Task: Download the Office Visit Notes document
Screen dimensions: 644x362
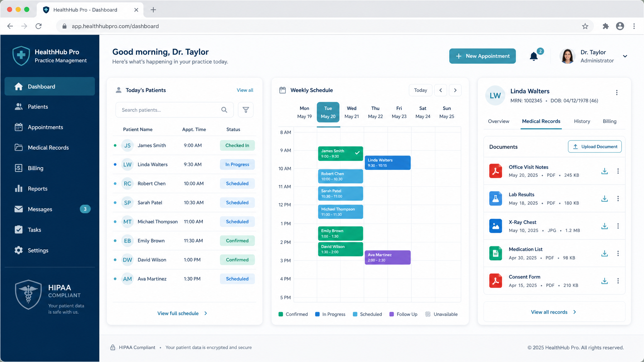Action: coord(604,171)
